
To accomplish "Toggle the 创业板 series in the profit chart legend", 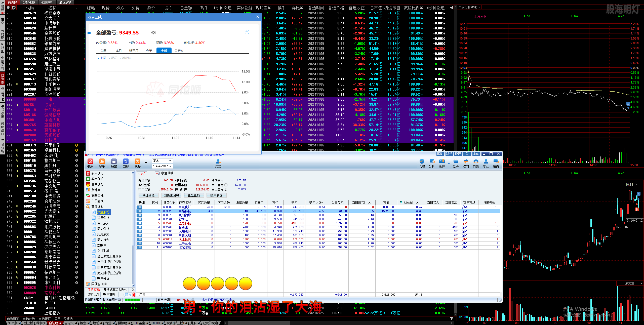I will 125,58.
